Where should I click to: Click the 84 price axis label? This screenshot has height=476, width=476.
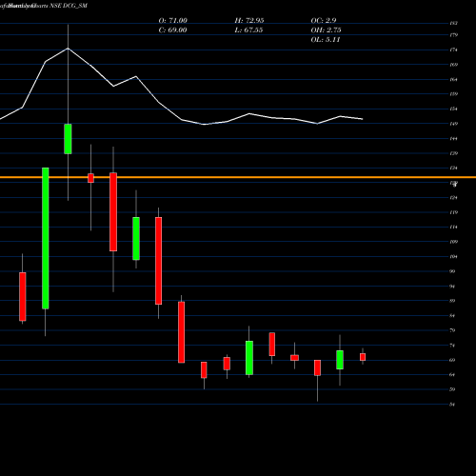click(x=453, y=316)
